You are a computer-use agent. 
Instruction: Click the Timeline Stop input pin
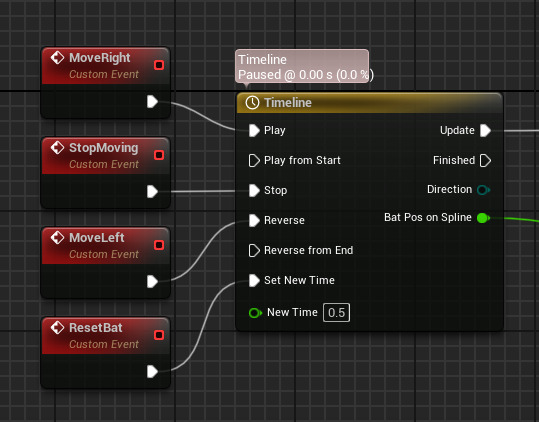tap(254, 190)
